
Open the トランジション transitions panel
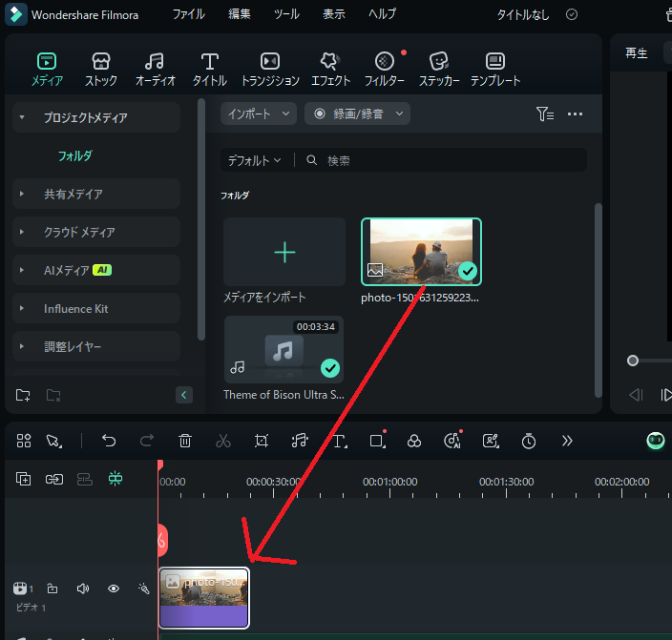click(270, 69)
